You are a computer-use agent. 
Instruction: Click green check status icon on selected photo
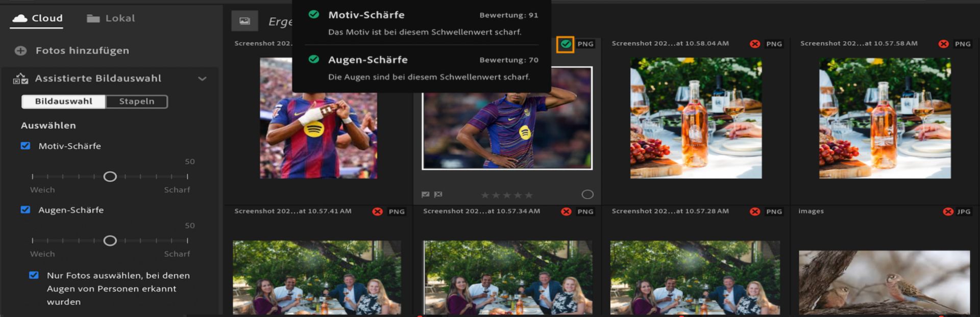coord(566,44)
